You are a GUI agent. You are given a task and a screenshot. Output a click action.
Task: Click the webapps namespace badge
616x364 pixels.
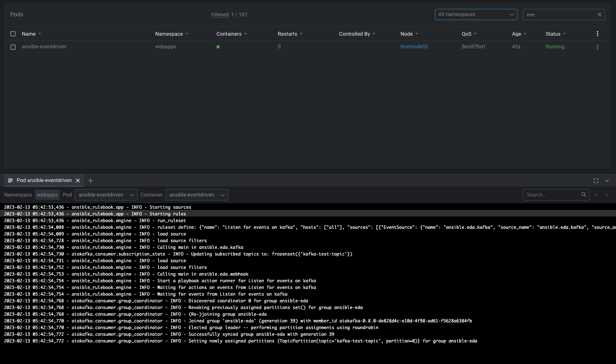click(47, 194)
